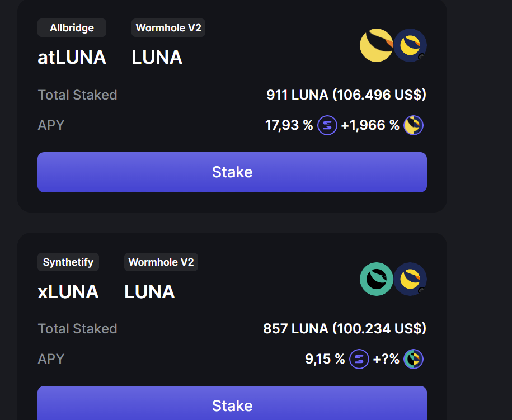Click reward token icon beside +1,966 %
Screen dimensions: 512x420
(414, 125)
